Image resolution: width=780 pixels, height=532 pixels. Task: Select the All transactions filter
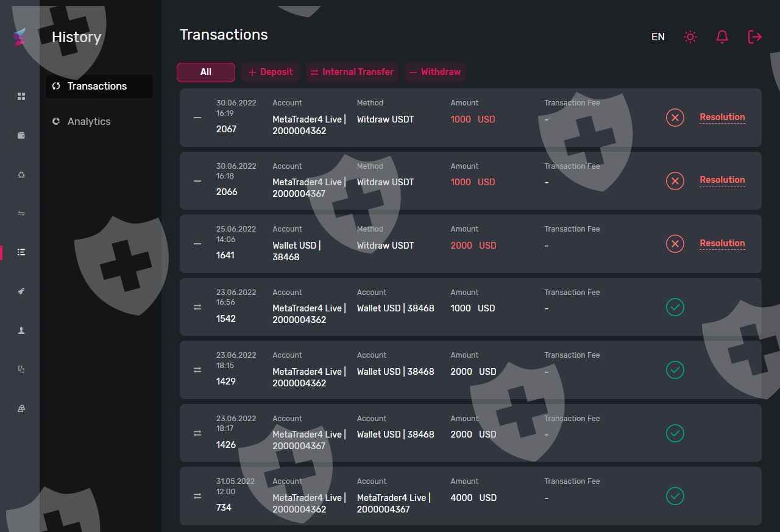point(206,72)
